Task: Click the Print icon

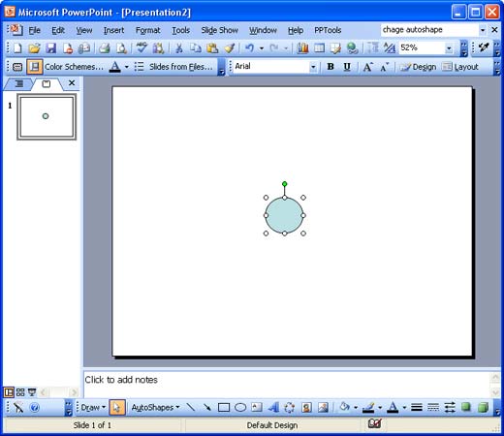Action: (104, 48)
